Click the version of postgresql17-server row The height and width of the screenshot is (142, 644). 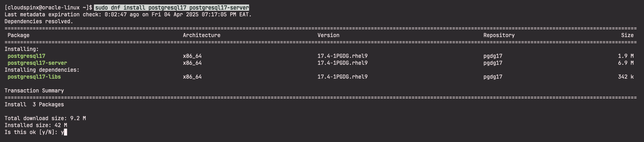click(x=342, y=63)
